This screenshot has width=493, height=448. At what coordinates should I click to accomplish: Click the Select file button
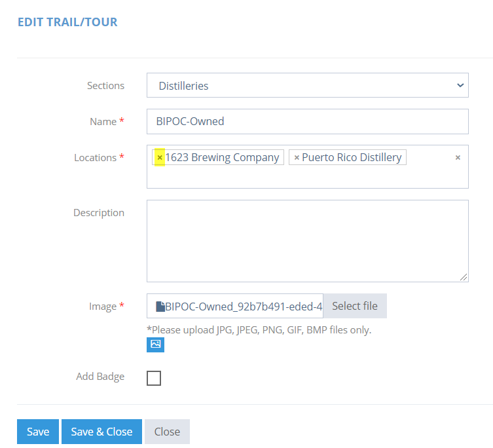point(355,306)
